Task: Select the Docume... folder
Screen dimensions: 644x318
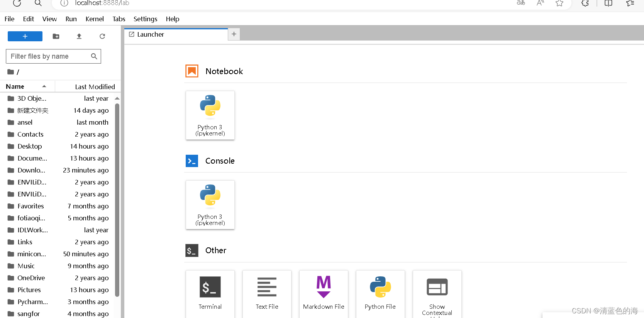Action: 58,158
